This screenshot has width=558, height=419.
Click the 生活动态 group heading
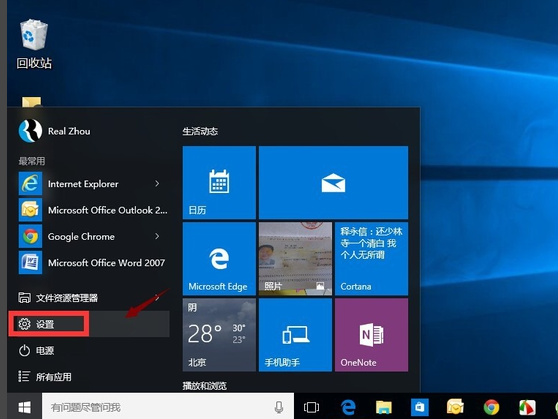[200, 131]
